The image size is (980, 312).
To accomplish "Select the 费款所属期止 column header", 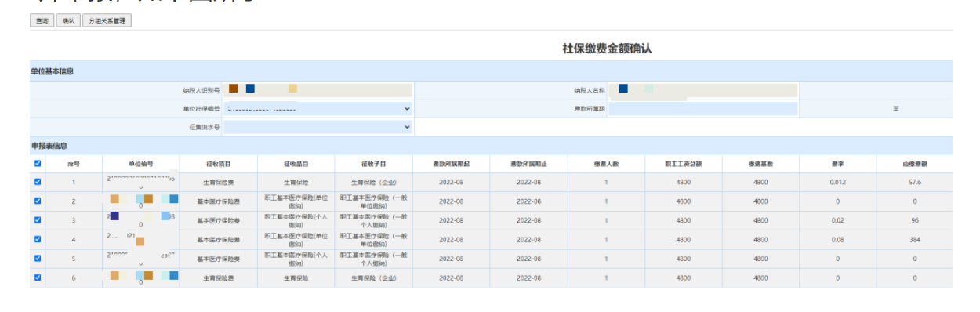I will click(x=528, y=164).
